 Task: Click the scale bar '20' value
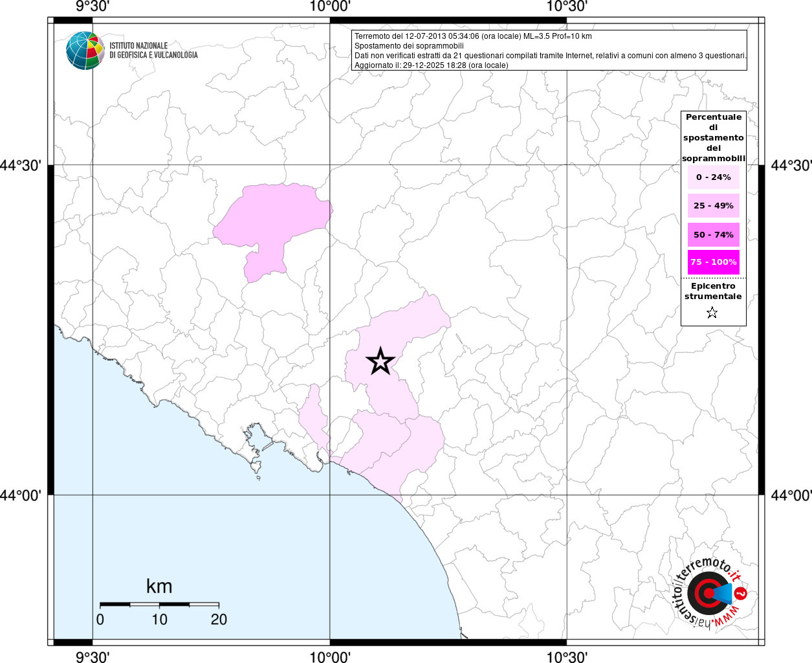(x=219, y=619)
